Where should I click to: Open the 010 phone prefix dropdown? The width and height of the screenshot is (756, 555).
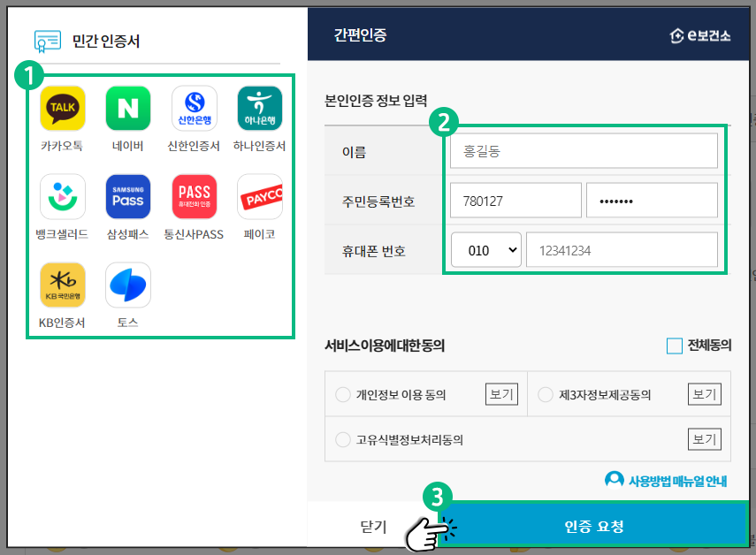(x=486, y=250)
